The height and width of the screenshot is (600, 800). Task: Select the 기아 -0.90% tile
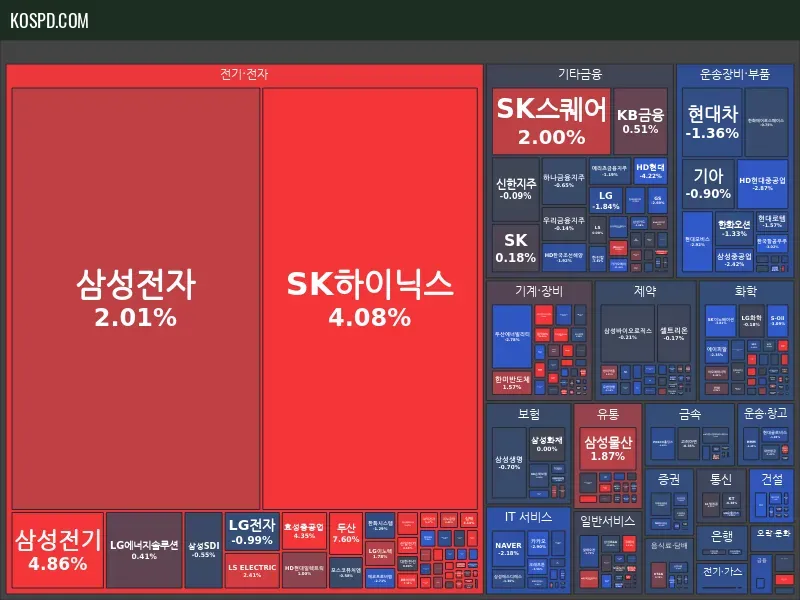[708, 184]
